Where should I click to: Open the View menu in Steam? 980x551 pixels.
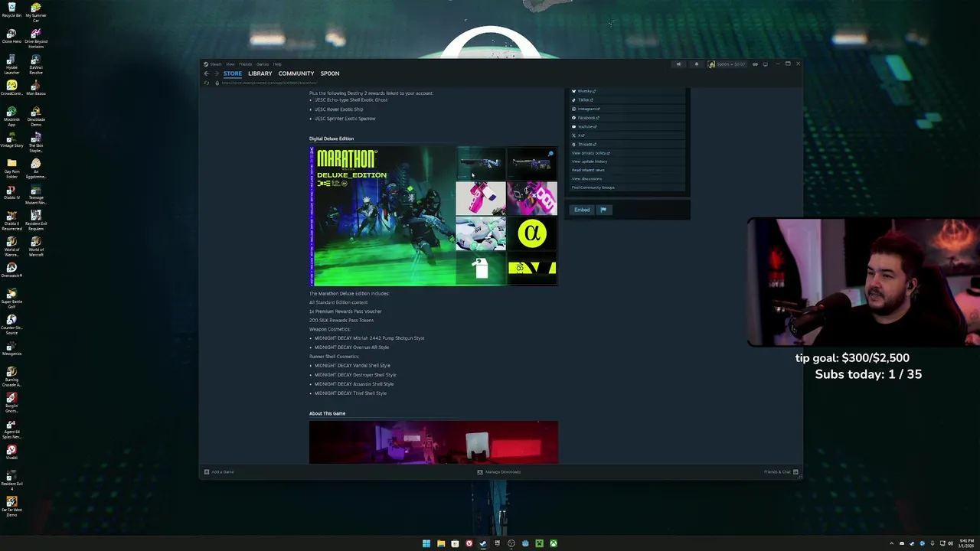click(x=230, y=64)
